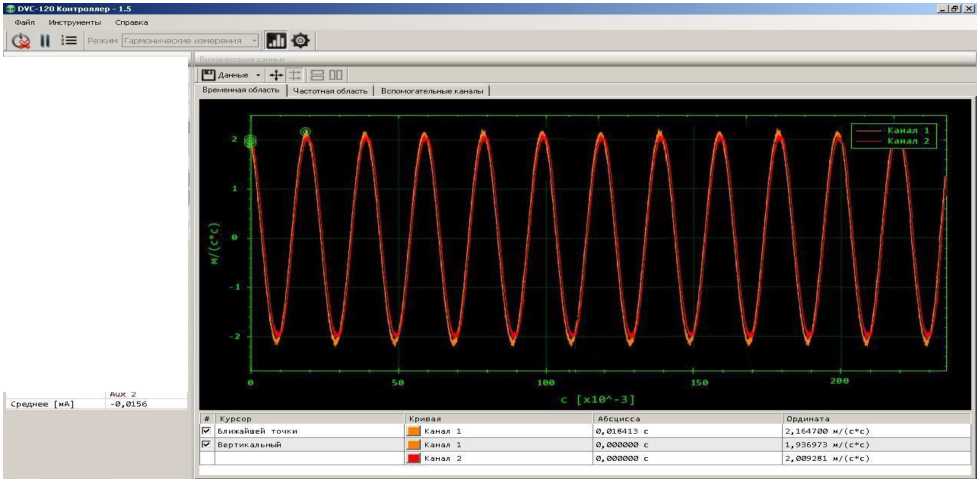Click the vertical cursor marker at the plot origin
This screenshot has height=482, width=980.
tap(250, 141)
